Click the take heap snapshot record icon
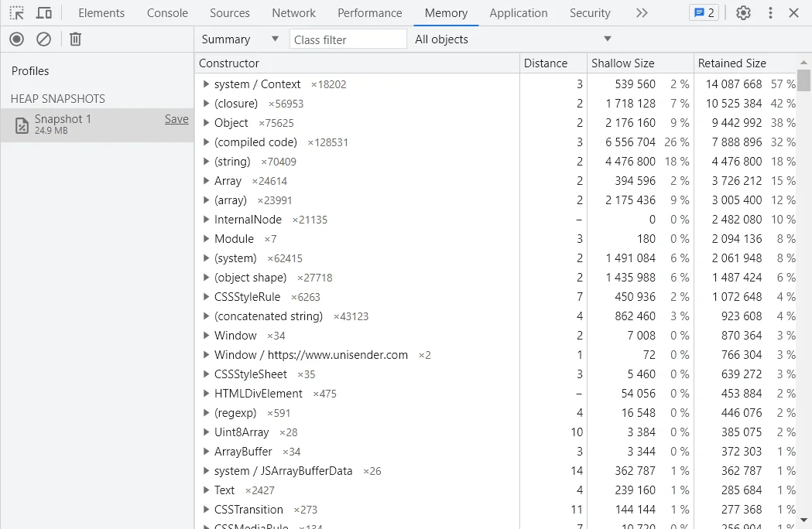This screenshot has height=529, width=812. coord(17,39)
